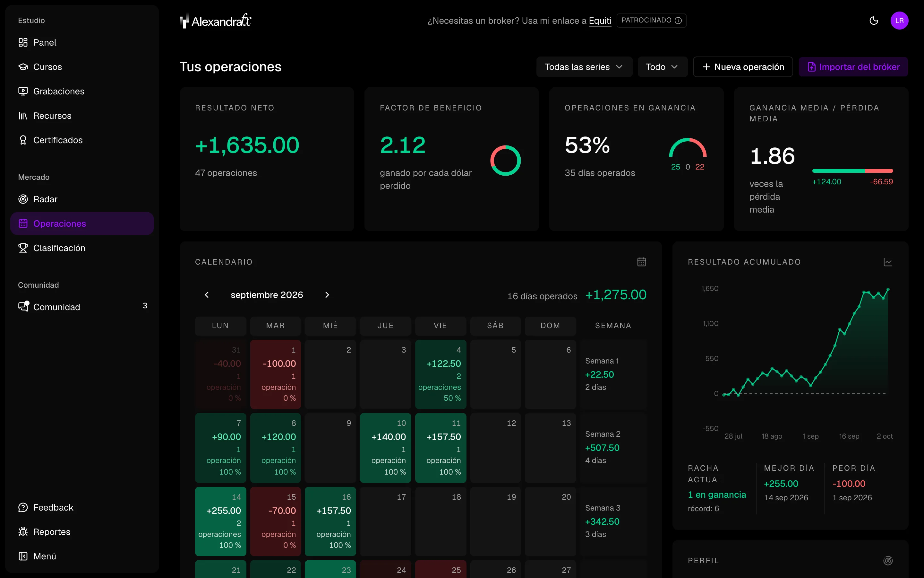
Task: Click the Certificados ribbon icon
Action: coord(23,140)
